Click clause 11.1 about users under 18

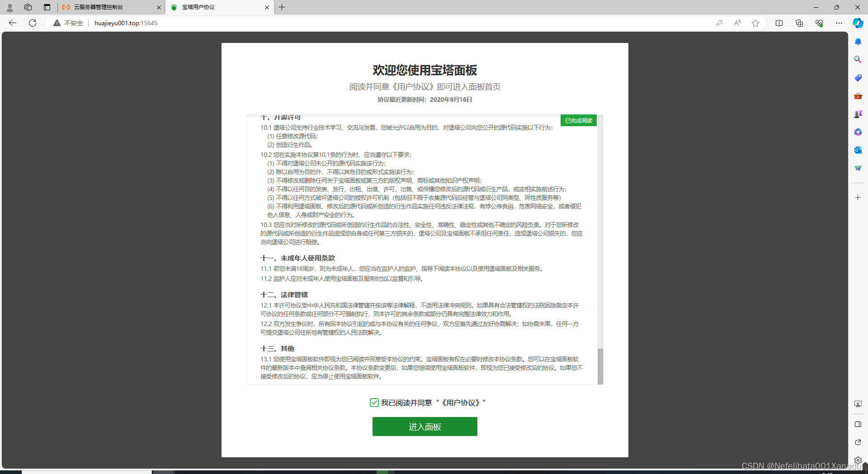tap(402, 269)
